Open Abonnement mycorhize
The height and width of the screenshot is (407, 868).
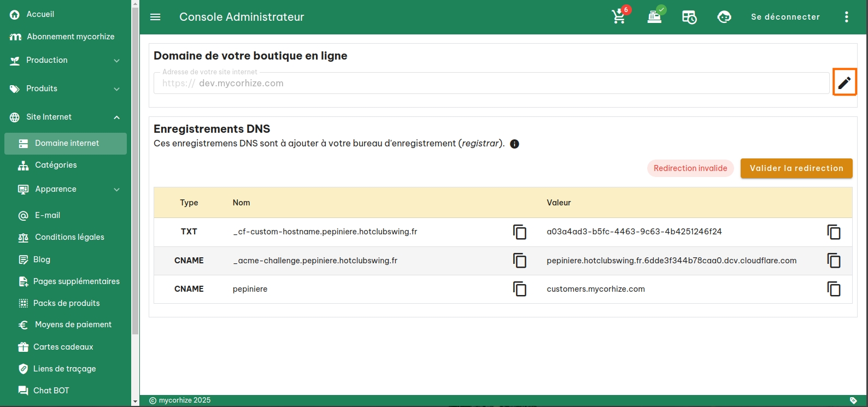(71, 37)
